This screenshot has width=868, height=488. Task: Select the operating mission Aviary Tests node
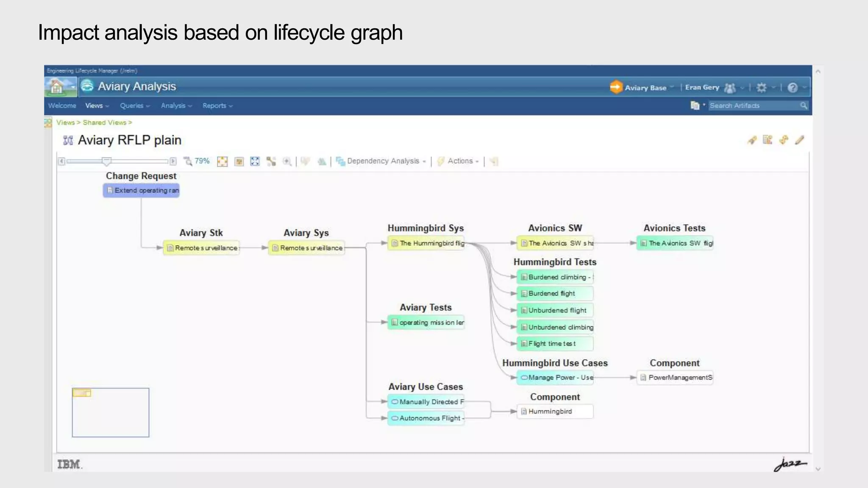[426, 322]
